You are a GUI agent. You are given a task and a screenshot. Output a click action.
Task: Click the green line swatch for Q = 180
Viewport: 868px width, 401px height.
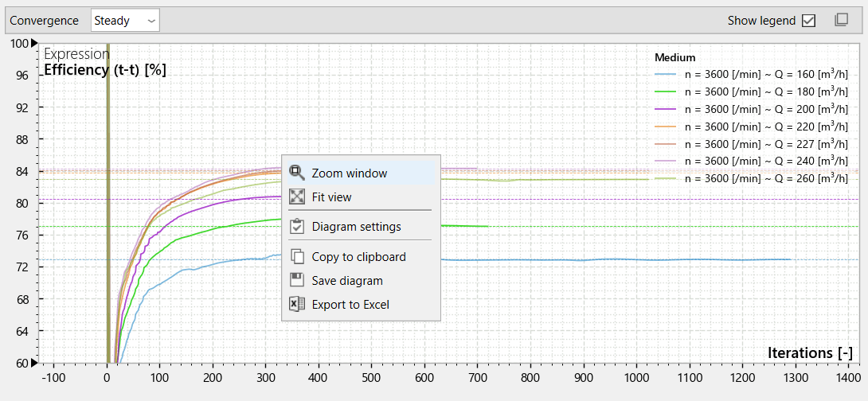pos(667,91)
